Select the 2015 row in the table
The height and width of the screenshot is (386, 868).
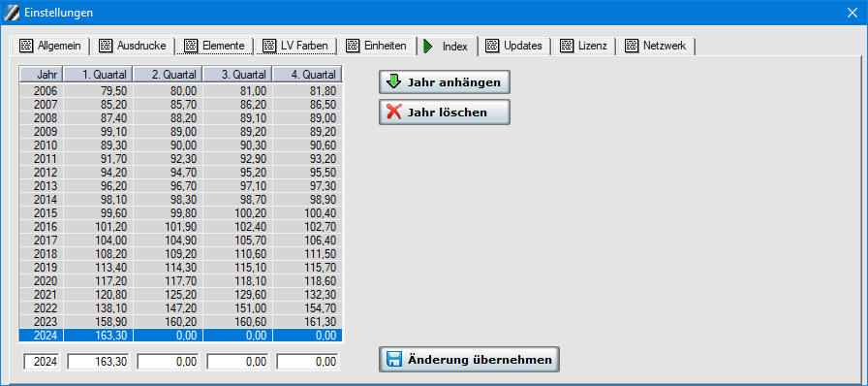coord(180,213)
